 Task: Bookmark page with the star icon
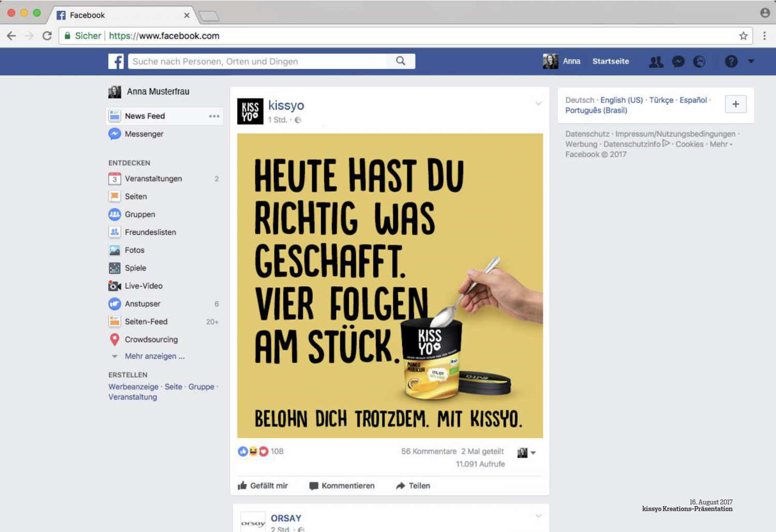[743, 36]
